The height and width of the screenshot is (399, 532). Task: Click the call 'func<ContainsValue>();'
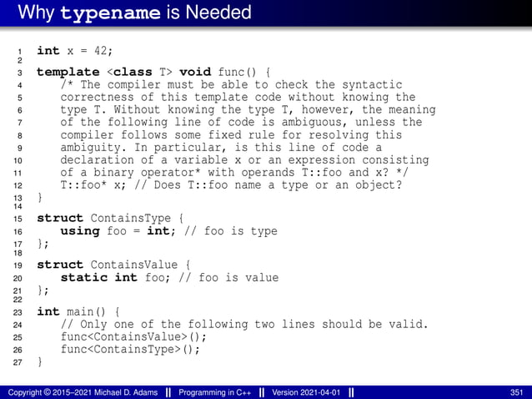(x=133, y=337)
